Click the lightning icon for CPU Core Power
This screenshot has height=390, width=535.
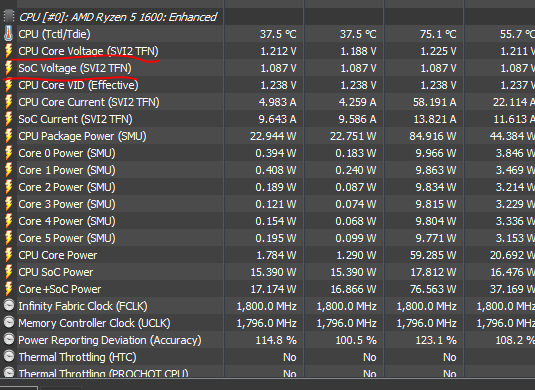(9, 255)
